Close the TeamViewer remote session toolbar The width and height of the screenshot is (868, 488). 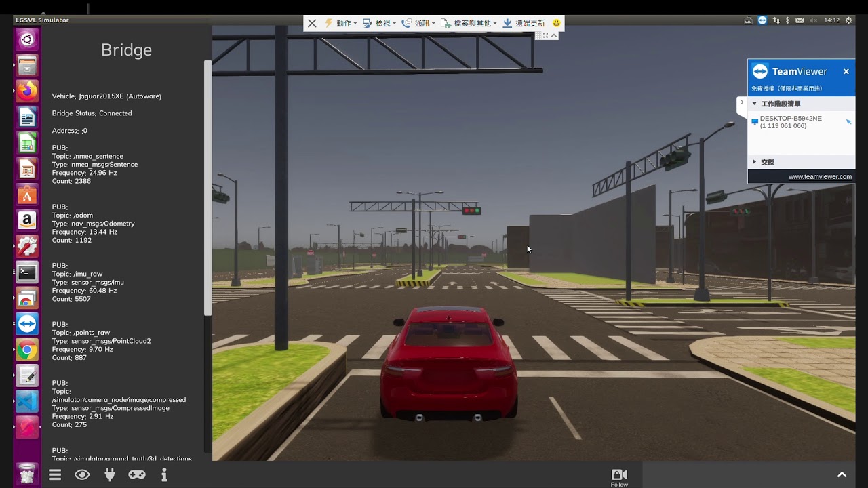pyautogui.click(x=312, y=23)
